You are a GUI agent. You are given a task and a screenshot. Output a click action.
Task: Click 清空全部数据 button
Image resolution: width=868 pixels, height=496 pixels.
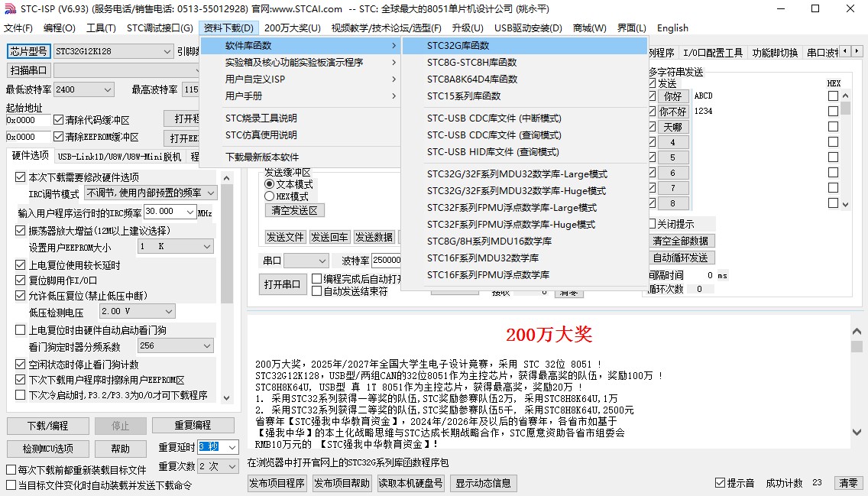pos(681,241)
